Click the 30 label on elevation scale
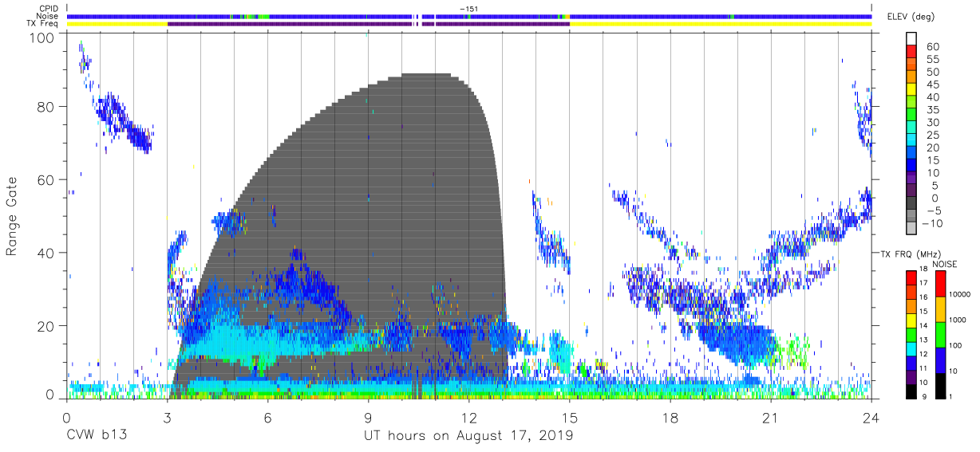 932,123
